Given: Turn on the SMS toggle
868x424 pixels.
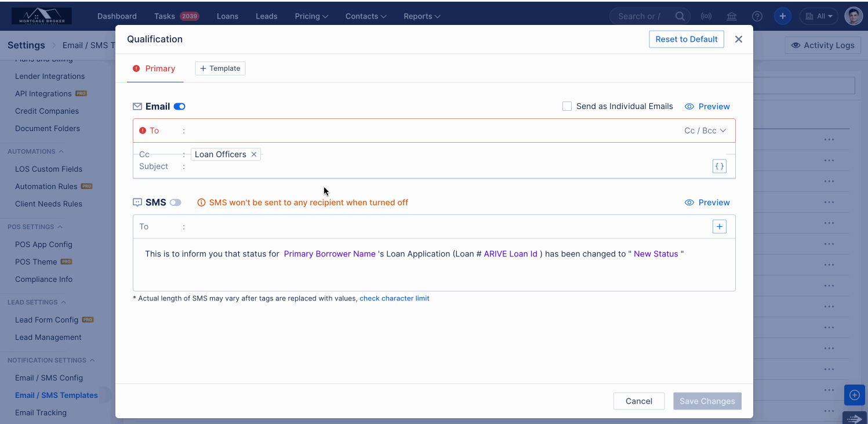Looking at the screenshot, I should coord(175,202).
